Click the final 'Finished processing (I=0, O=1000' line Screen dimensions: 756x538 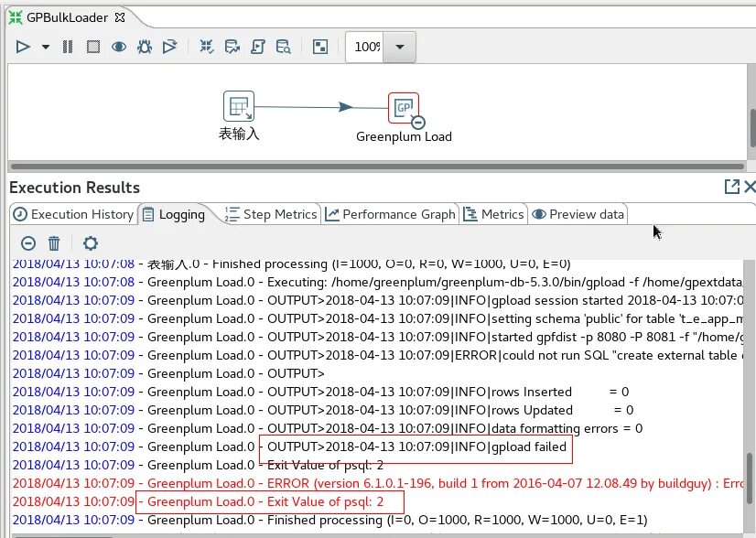[x=329, y=521]
